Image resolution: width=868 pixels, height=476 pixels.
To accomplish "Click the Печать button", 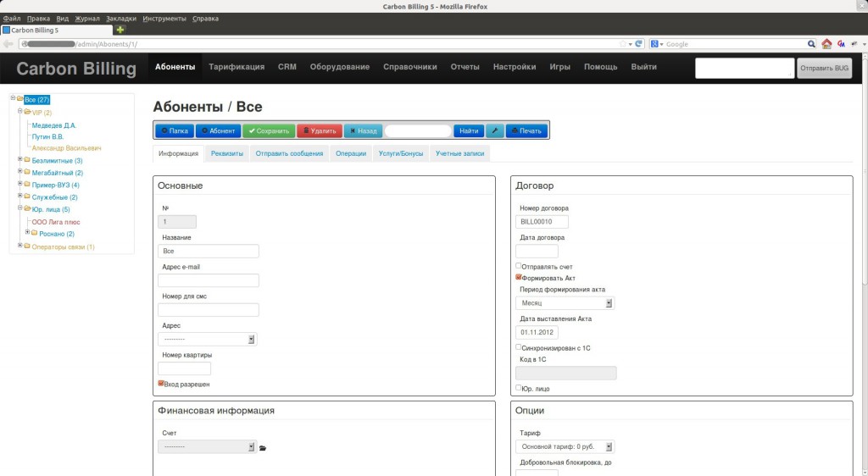I will pyautogui.click(x=526, y=131).
